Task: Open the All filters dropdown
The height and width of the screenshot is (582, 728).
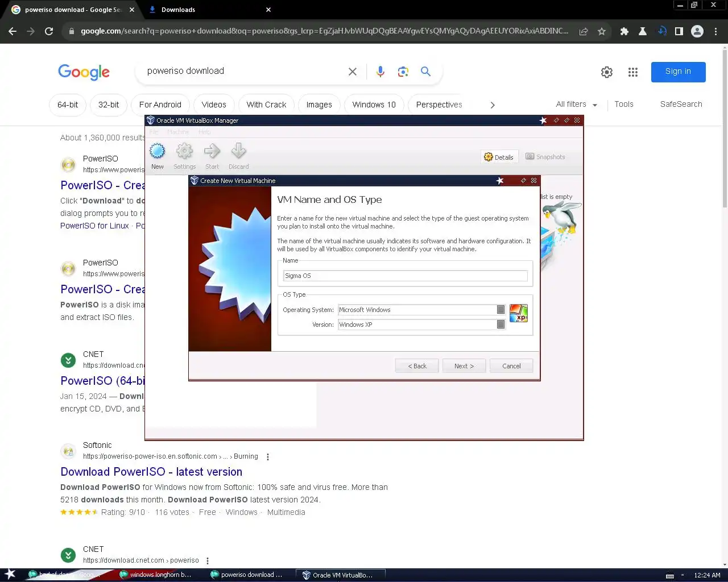Action: [577, 105]
